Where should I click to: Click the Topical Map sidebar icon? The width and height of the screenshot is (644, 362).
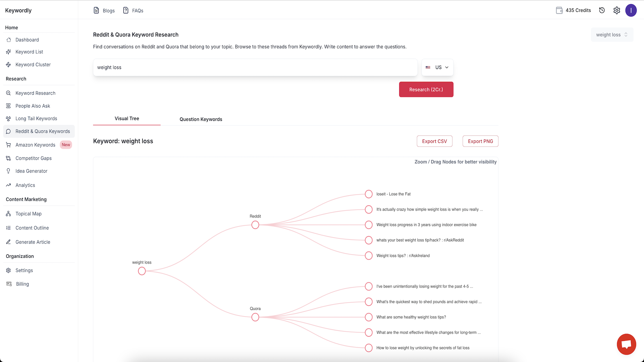click(8, 214)
